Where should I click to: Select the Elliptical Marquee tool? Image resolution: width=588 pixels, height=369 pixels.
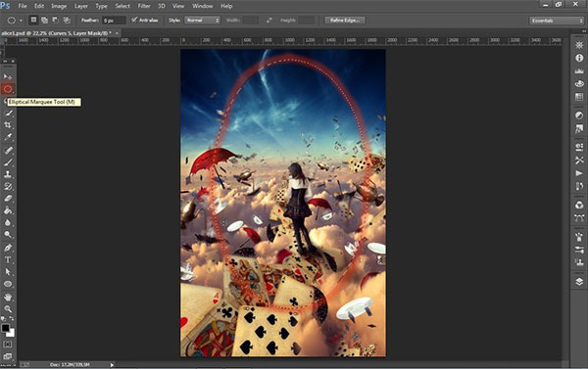point(8,89)
